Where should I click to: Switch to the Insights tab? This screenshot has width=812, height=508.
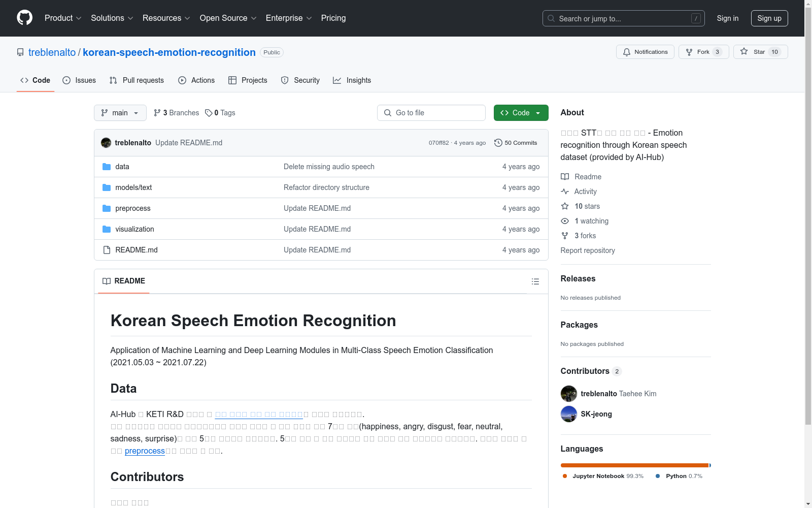click(352, 80)
